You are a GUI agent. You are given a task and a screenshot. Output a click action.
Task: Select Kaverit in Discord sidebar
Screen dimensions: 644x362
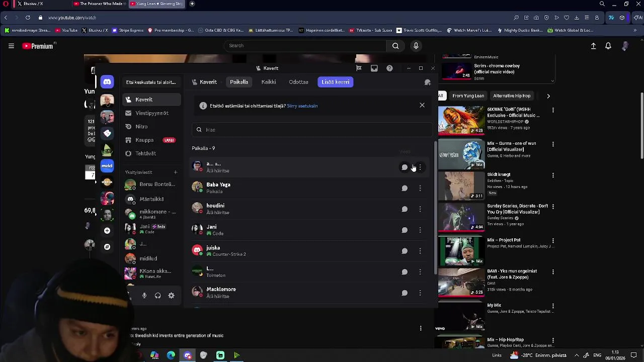(151, 100)
